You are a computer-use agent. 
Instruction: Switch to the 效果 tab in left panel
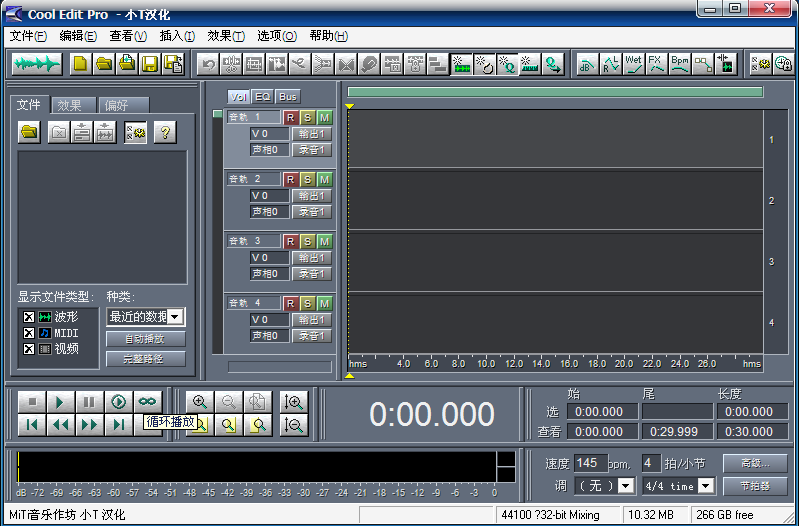pos(73,105)
